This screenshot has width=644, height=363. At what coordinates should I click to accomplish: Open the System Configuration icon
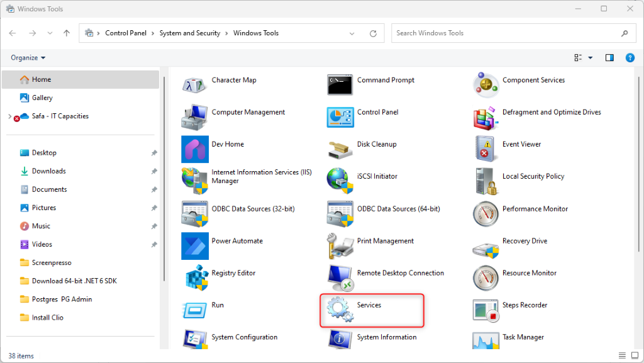coord(195,339)
